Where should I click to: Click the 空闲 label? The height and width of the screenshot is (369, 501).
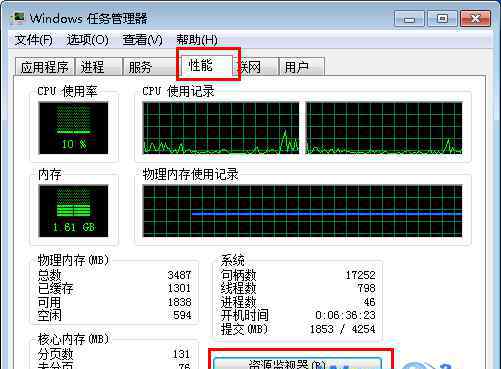[49, 315]
